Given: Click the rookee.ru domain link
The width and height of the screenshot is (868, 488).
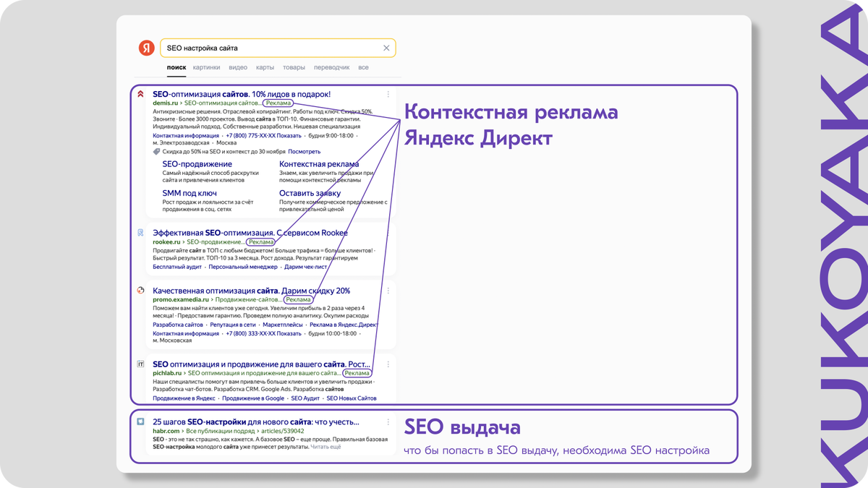Looking at the screenshot, I should click(166, 242).
